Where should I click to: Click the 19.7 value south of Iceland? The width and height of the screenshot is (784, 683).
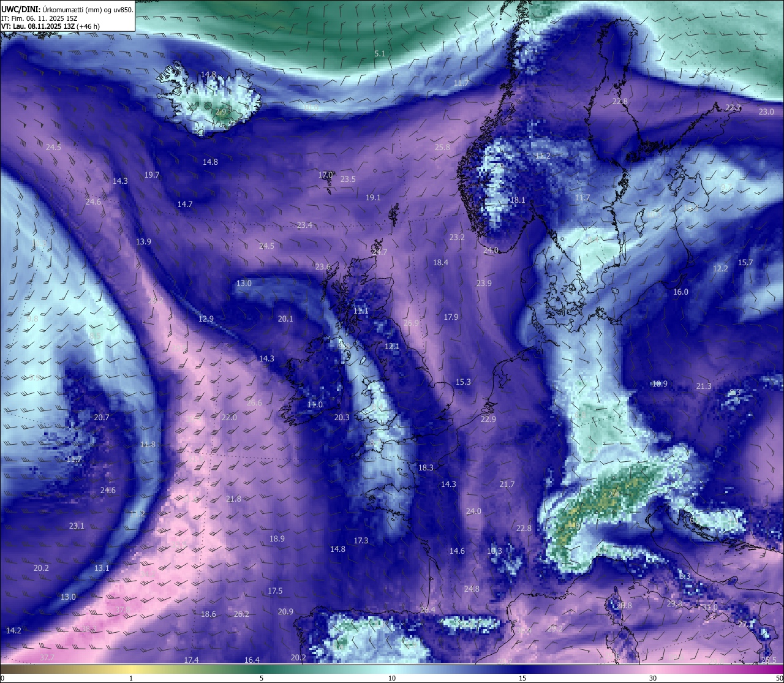152,175
